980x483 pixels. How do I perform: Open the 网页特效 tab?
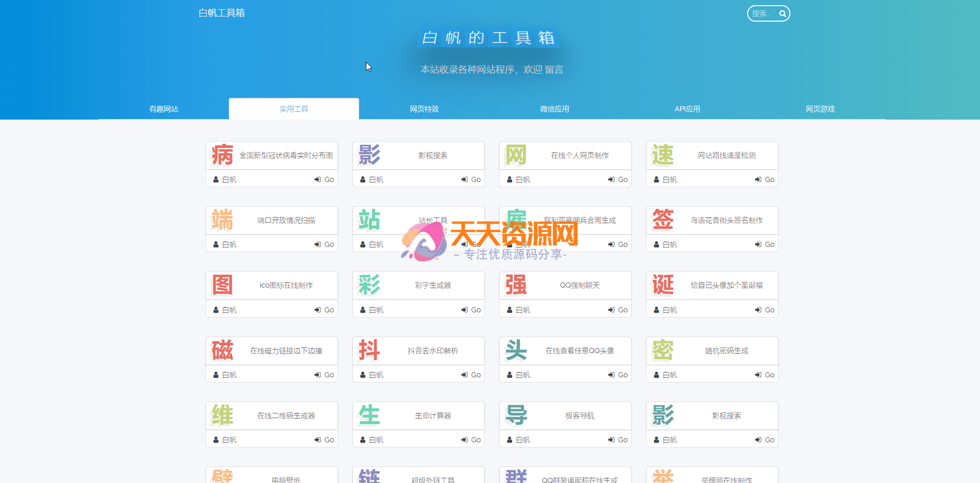(x=424, y=109)
